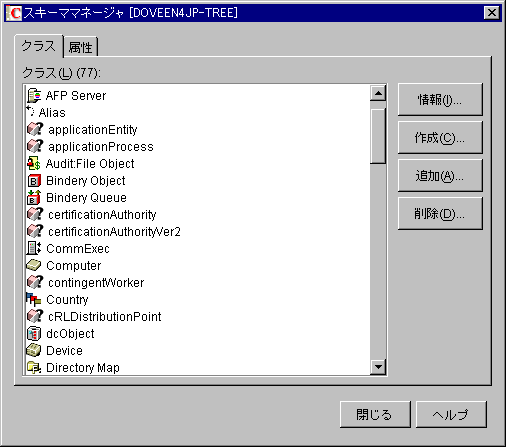Click the 追加(A) add button
Image resolution: width=506 pixels, height=447 pixels.
[x=440, y=175]
